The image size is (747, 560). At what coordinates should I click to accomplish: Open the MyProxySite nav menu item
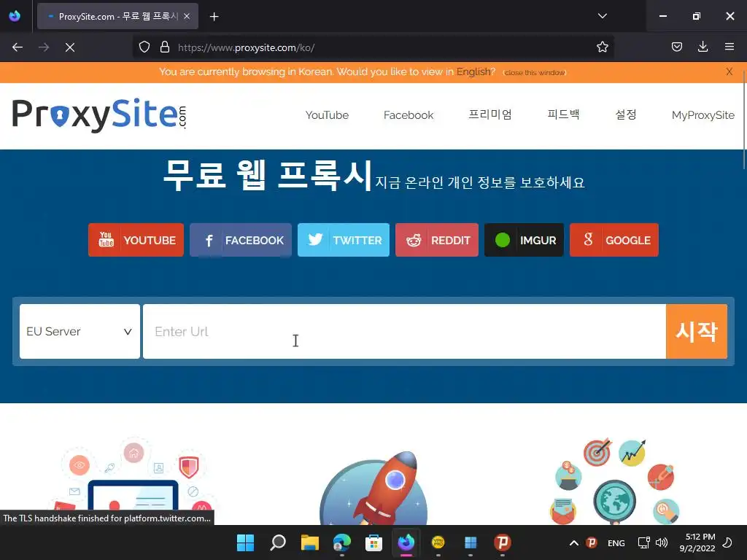[703, 115]
